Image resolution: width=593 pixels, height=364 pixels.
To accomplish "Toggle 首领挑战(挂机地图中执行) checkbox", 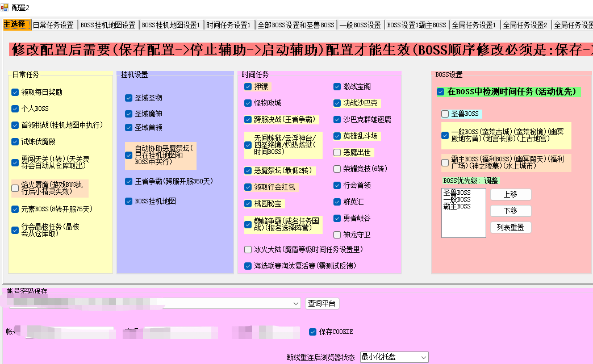I will click(x=15, y=125).
